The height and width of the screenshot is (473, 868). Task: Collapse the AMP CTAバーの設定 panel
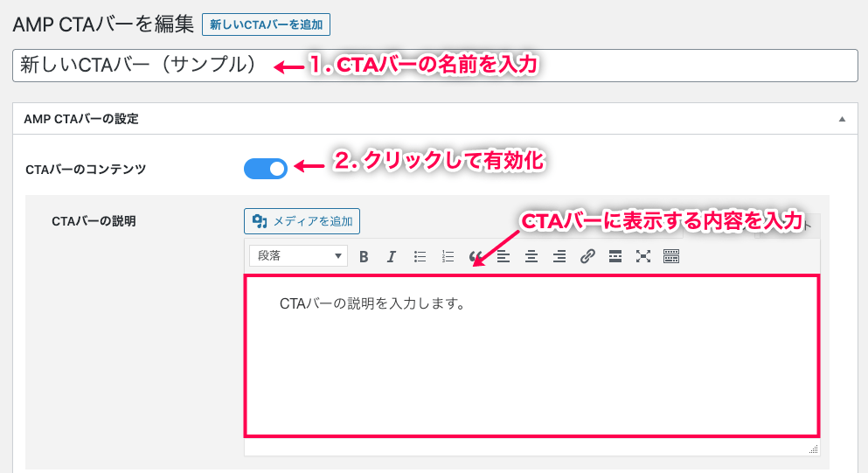[842, 119]
